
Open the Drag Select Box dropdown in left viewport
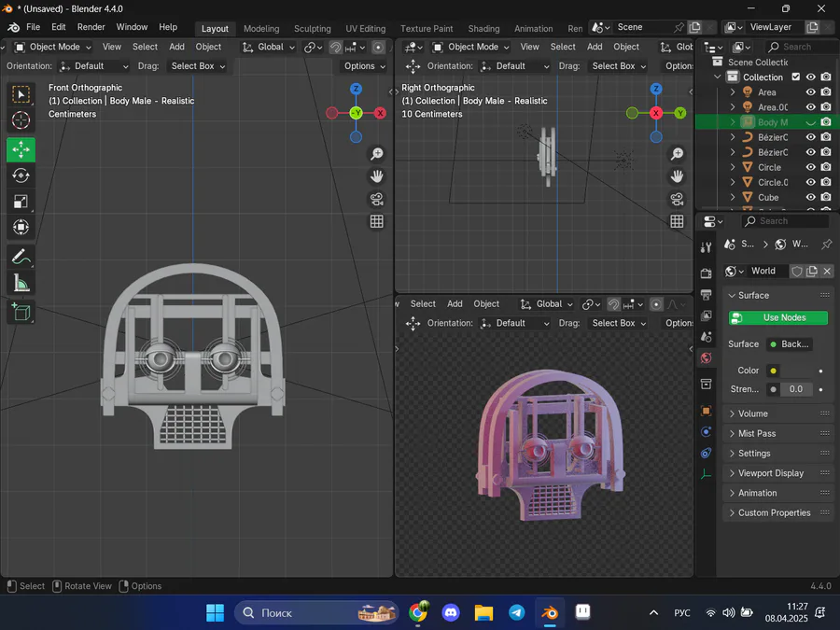[x=198, y=66]
